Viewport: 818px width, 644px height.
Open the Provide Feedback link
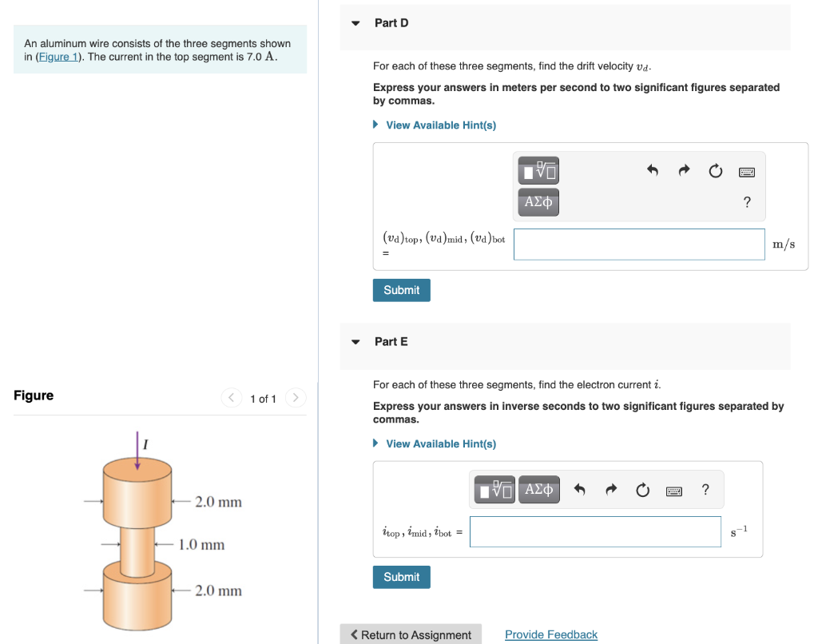coord(550,634)
